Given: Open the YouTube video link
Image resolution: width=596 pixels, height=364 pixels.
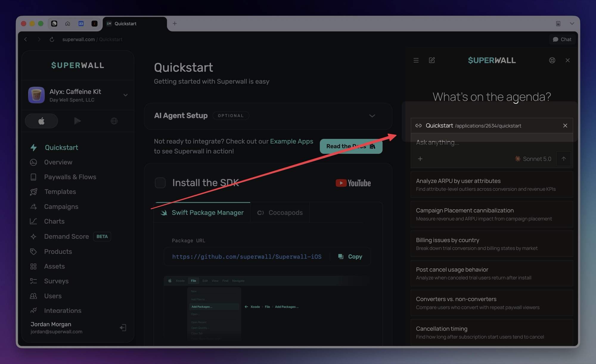Looking at the screenshot, I should 353,183.
